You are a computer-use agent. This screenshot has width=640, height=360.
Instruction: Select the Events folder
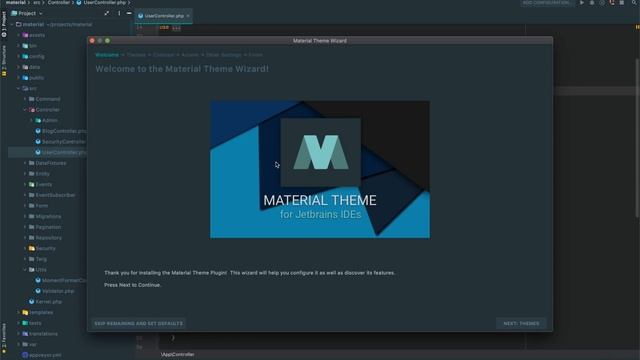(x=40, y=184)
